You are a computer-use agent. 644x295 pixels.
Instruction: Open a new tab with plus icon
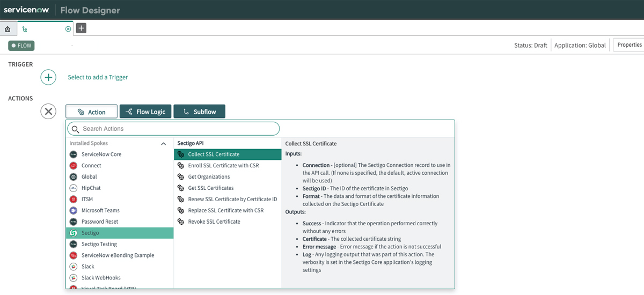click(x=81, y=28)
